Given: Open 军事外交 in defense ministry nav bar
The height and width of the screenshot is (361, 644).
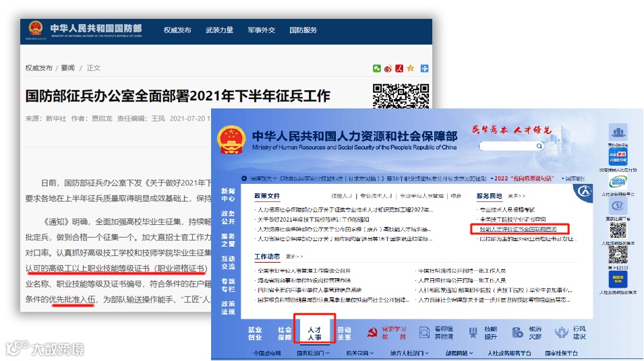Looking at the screenshot, I should 261,30.
